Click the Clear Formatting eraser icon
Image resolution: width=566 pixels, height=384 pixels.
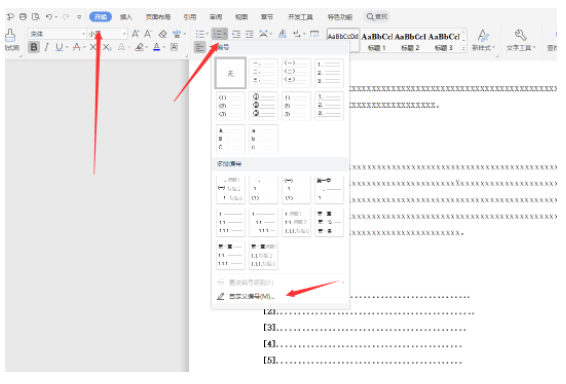pyautogui.click(x=163, y=34)
